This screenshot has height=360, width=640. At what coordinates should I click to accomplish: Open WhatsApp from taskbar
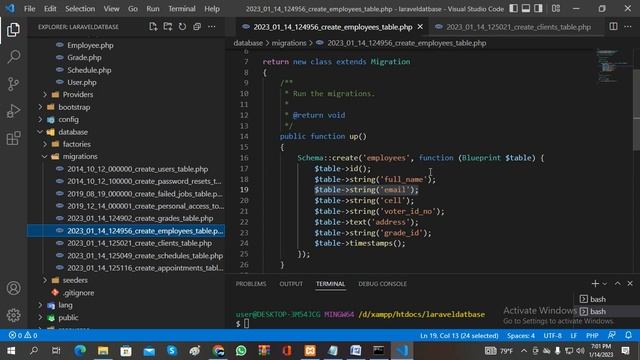click(x=241, y=351)
